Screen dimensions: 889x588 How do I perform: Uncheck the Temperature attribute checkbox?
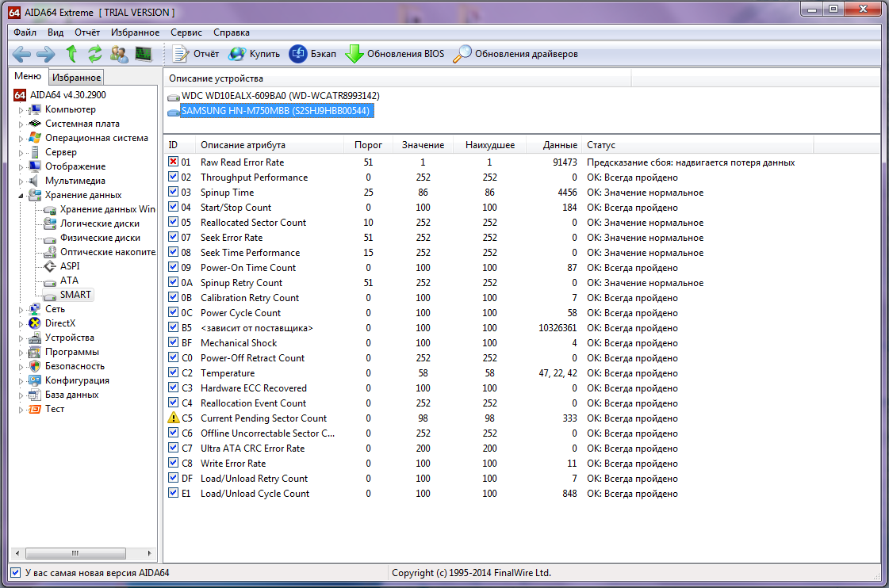click(174, 373)
